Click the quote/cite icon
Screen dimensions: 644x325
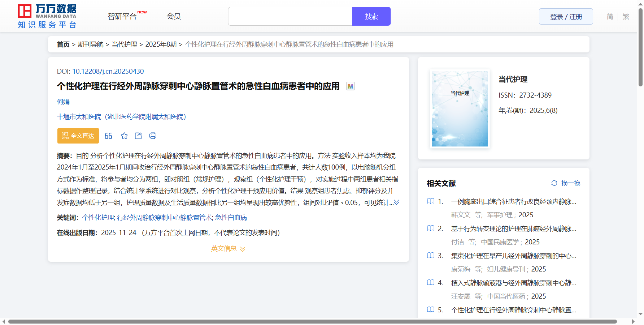coord(108,136)
